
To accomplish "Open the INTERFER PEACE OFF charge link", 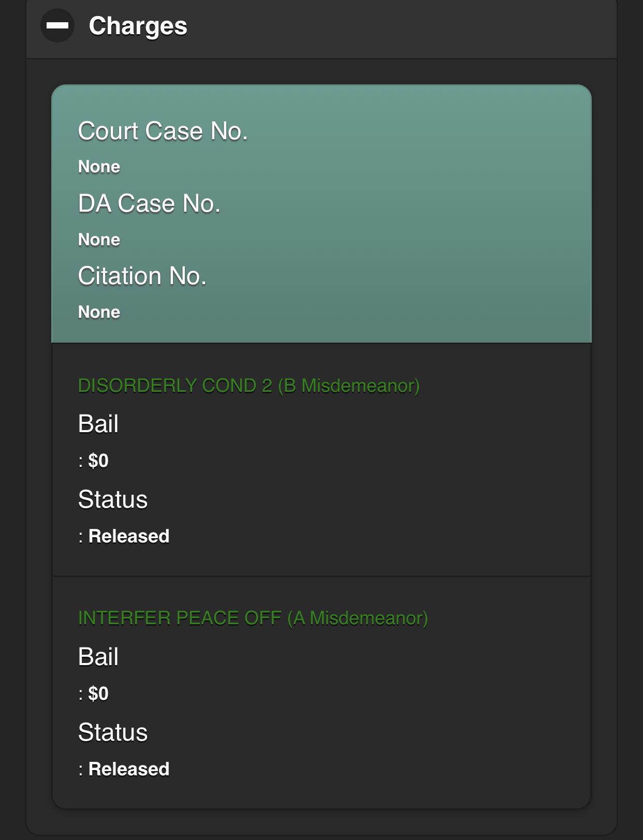I will (253, 618).
